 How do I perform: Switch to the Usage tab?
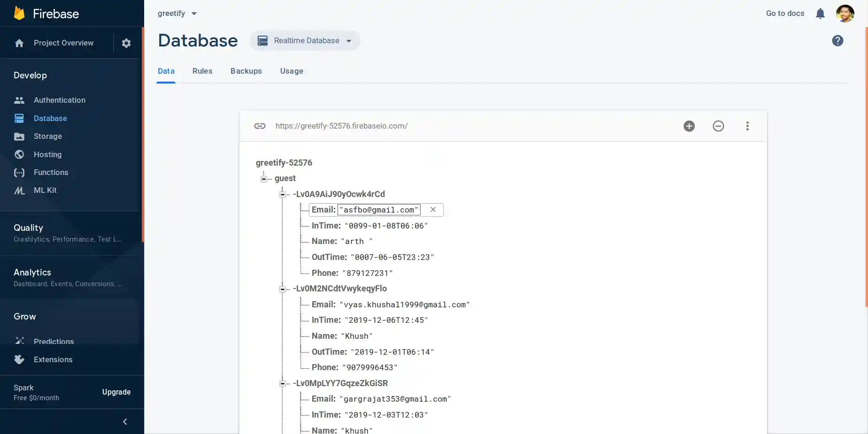tap(291, 71)
